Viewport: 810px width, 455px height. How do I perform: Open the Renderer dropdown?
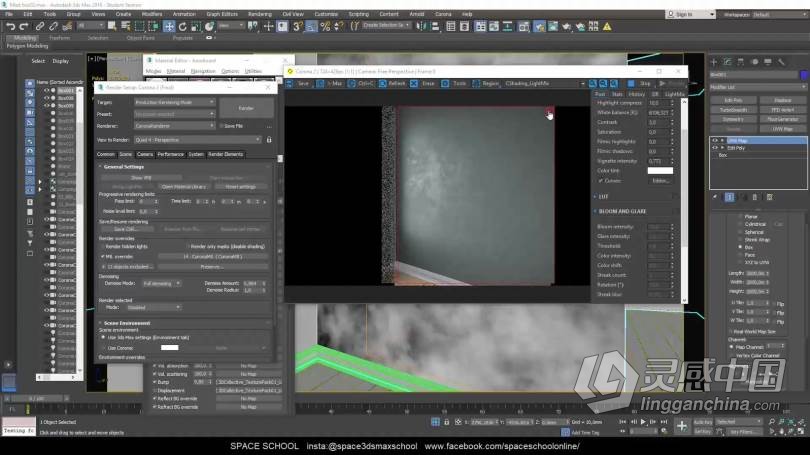click(x=175, y=126)
